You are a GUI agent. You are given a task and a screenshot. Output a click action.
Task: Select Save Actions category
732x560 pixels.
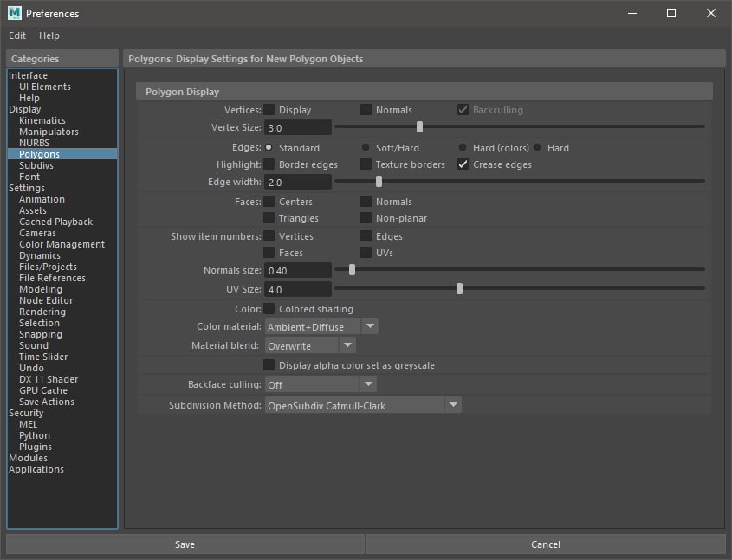47,402
